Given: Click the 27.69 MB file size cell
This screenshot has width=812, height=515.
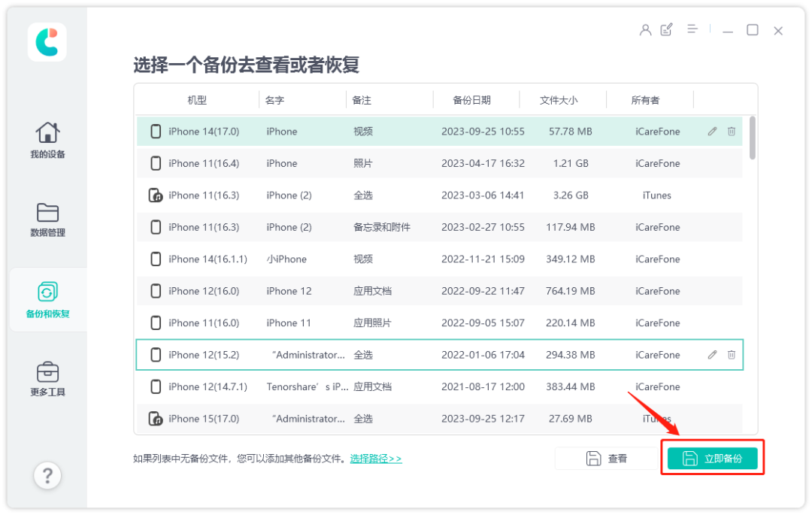Looking at the screenshot, I should click(570, 418).
